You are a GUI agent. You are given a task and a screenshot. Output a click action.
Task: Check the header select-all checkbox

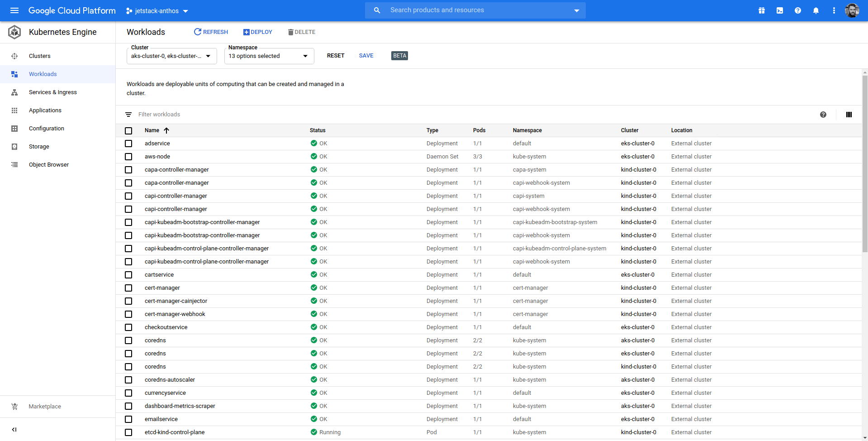click(x=128, y=130)
